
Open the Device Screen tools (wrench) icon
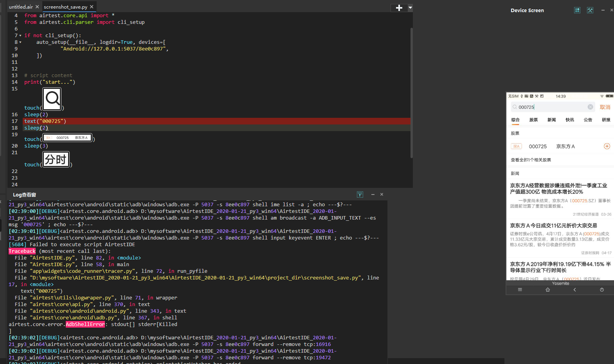click(590, 10)
